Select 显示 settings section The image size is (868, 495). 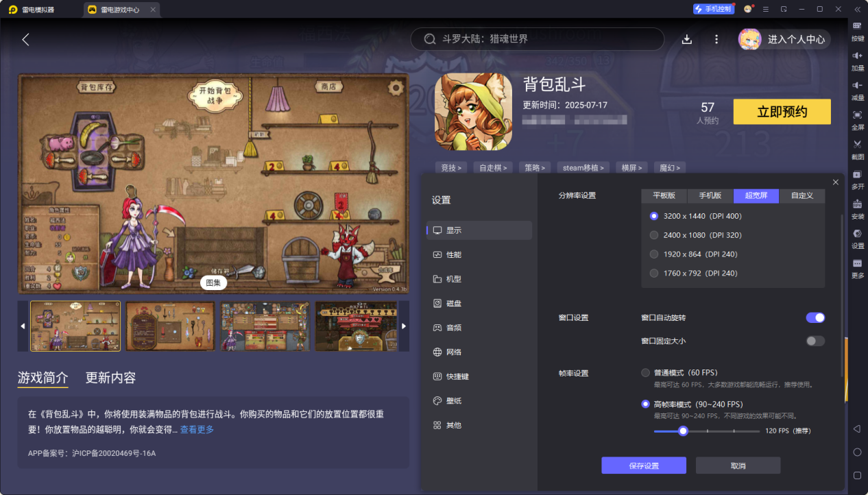(479, 230)
